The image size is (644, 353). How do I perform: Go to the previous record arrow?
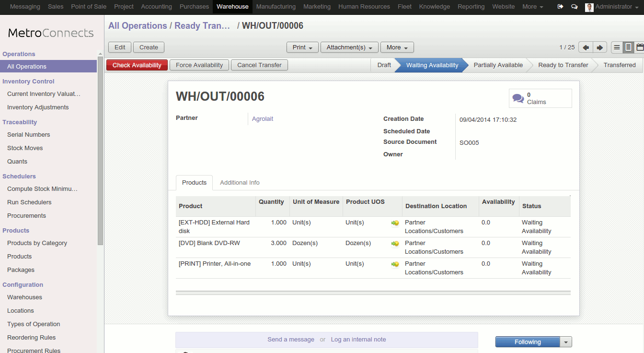[586, 47]
